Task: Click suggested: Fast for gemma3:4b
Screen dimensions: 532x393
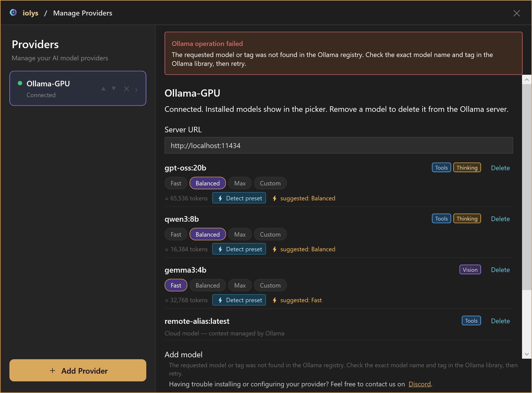Action: (x=297, y=300)
